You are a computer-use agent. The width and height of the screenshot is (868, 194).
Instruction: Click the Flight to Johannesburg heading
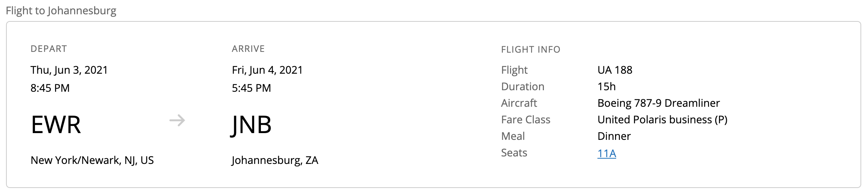coord(61,11)
